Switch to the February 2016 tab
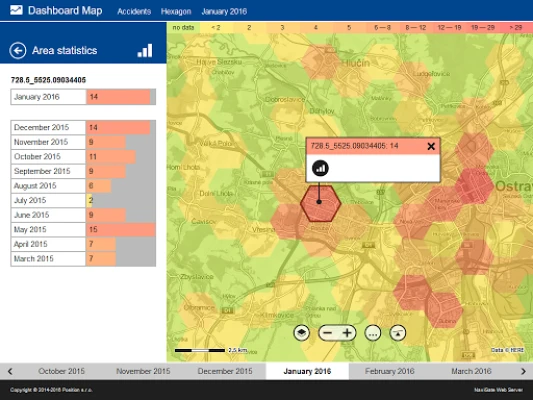 (x=390, y=371)
